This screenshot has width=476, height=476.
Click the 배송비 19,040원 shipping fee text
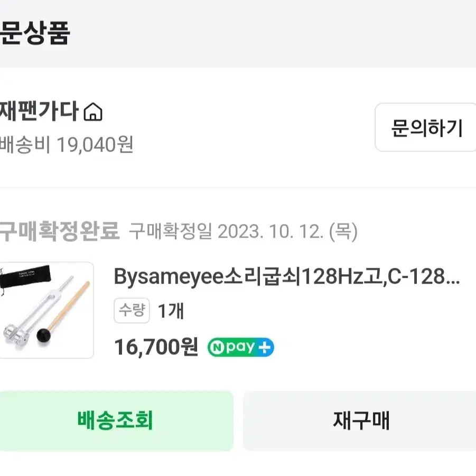[67, 144]
